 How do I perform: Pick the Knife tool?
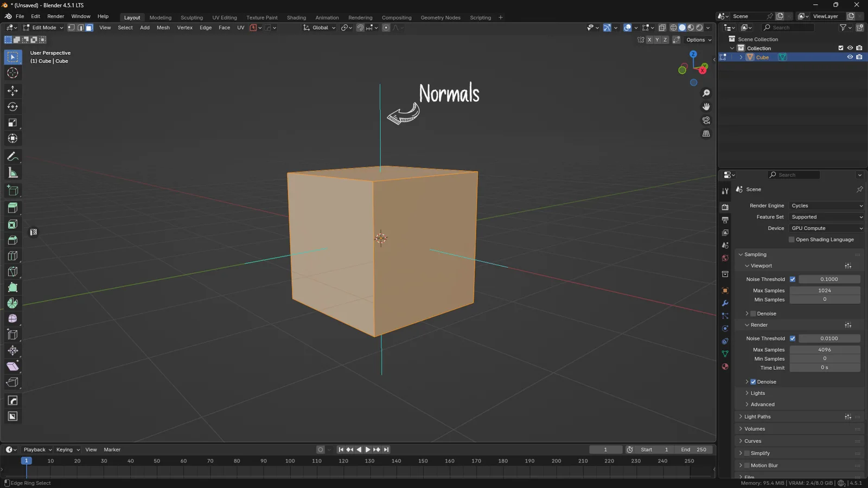pos(12,272)
